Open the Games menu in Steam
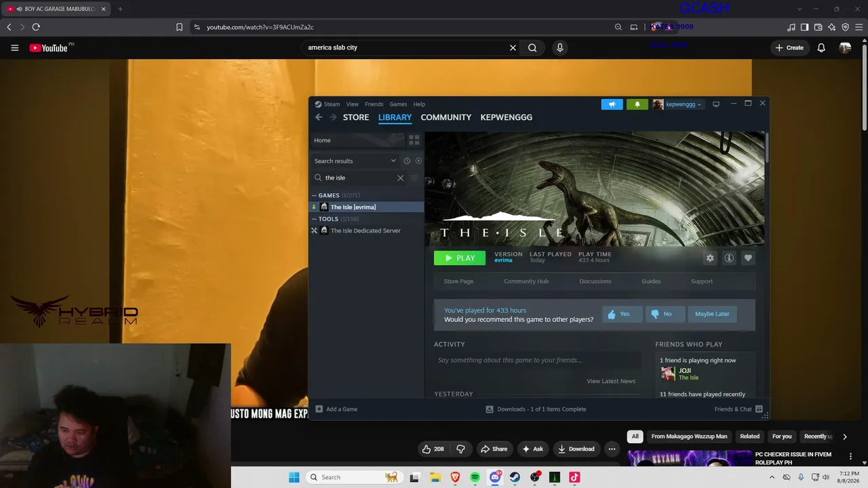The image size is (868, 488). 398,104
